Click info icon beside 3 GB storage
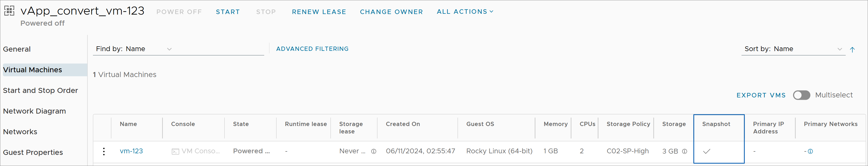Screen dimensions: 868x166 684,151
